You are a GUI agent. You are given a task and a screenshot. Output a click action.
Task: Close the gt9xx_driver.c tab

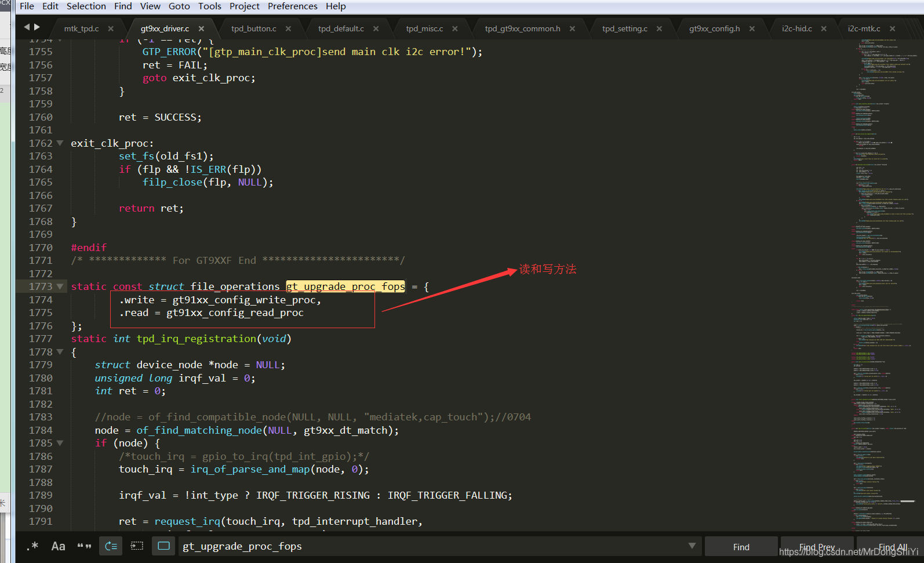[x=201, y=28]
